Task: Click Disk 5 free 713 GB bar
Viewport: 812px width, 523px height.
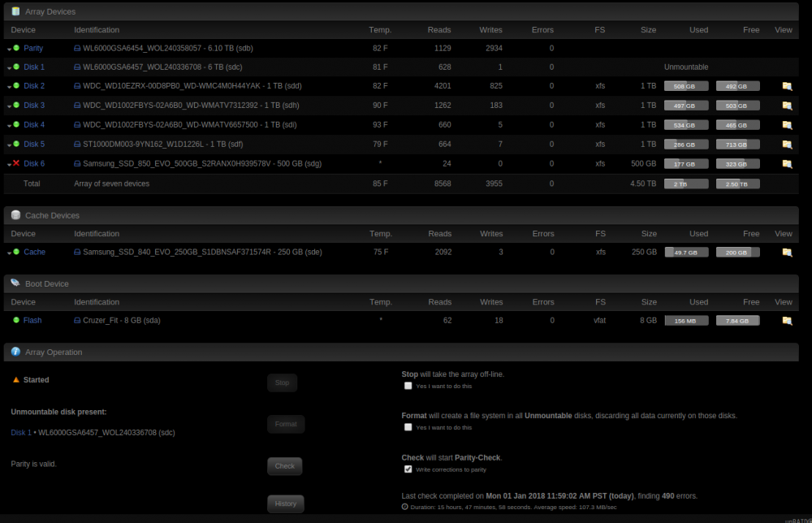Action: [x=738, y=145]
